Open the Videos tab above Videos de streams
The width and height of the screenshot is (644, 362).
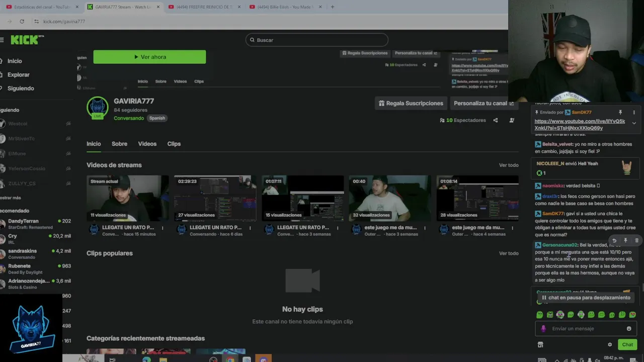(147, 144)
